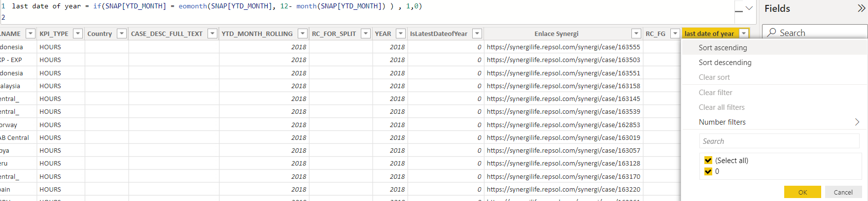This screenshot has height=201, width=868.
Task: Open filter dropdown for YEAR column
Action: click(401, 33)
